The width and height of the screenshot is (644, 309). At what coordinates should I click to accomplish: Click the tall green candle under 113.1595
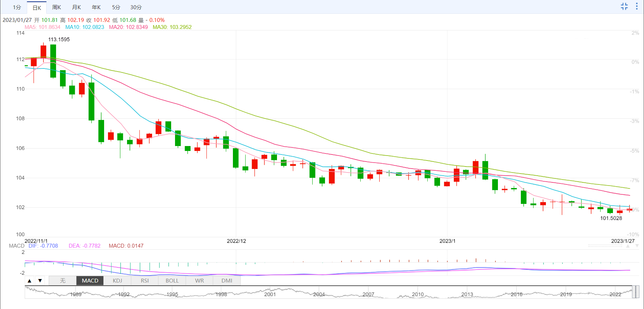(x=53, y=61)
